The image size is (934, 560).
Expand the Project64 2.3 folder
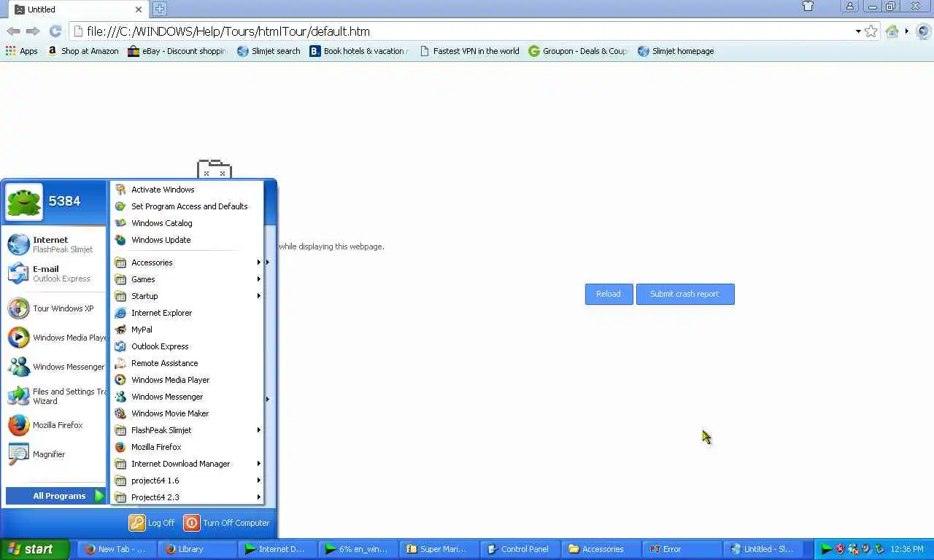click(187, 497)
